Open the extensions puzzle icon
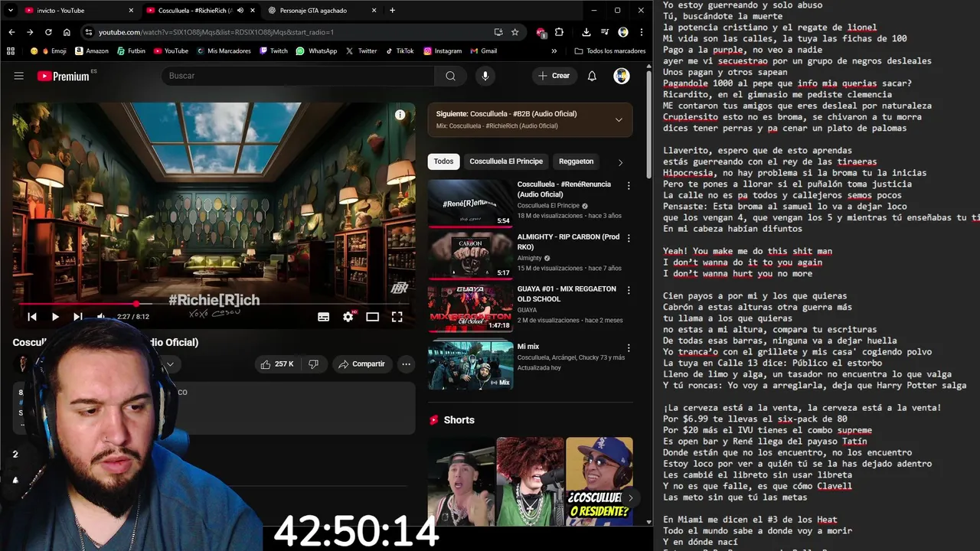Viewport: 980px width, 551px height. (x=559, y=32)
